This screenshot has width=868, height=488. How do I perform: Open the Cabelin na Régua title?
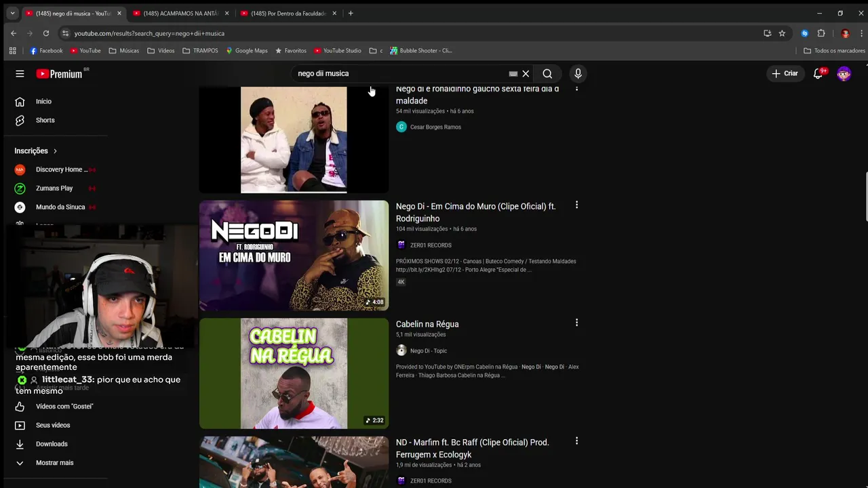pyautogui.click(x=427, y=324)
